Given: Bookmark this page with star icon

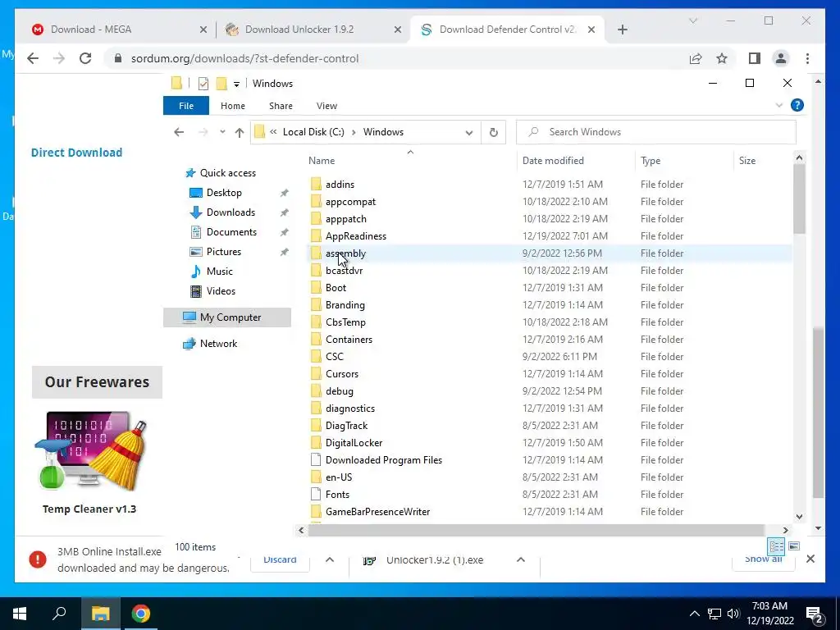Looking at the screenshot, I should 722,58.
